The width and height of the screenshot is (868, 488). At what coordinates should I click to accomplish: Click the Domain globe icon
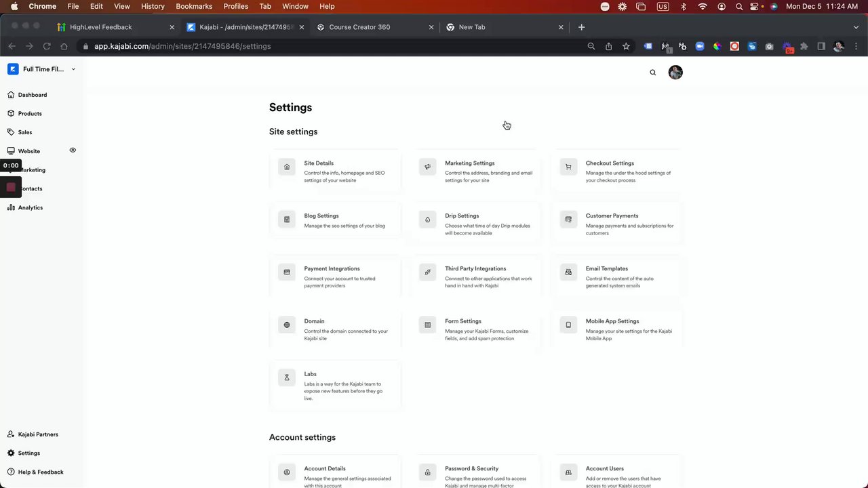(287, 325)
